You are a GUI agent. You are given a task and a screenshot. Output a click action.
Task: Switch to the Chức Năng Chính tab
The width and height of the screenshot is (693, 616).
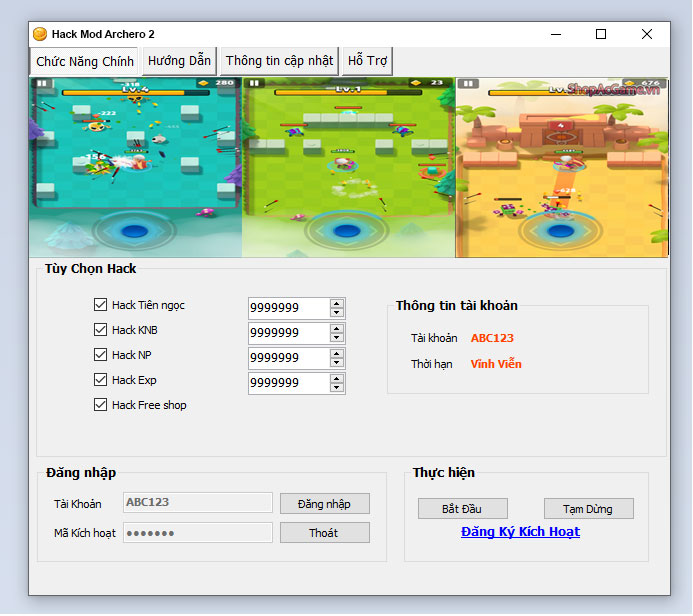[84, 61]
